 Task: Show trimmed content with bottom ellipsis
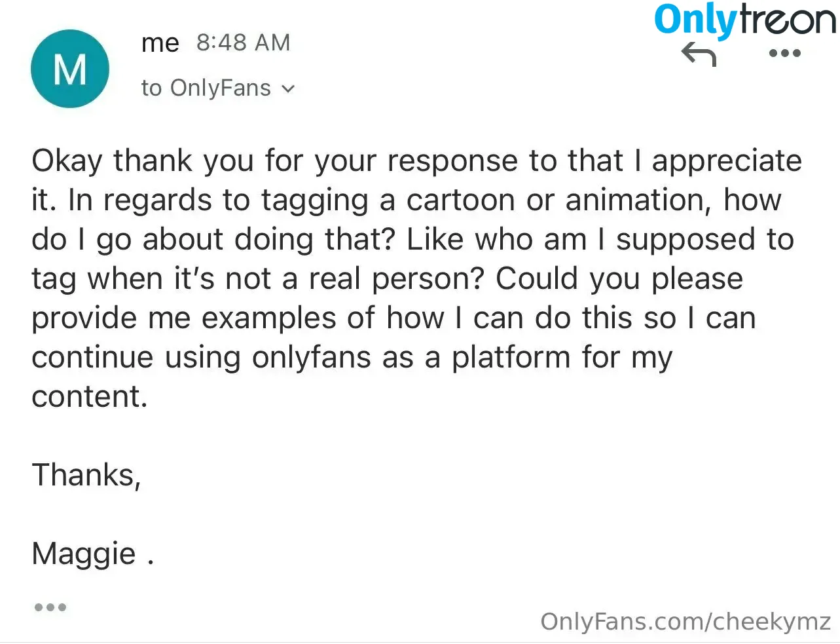[x=50, y=607]
